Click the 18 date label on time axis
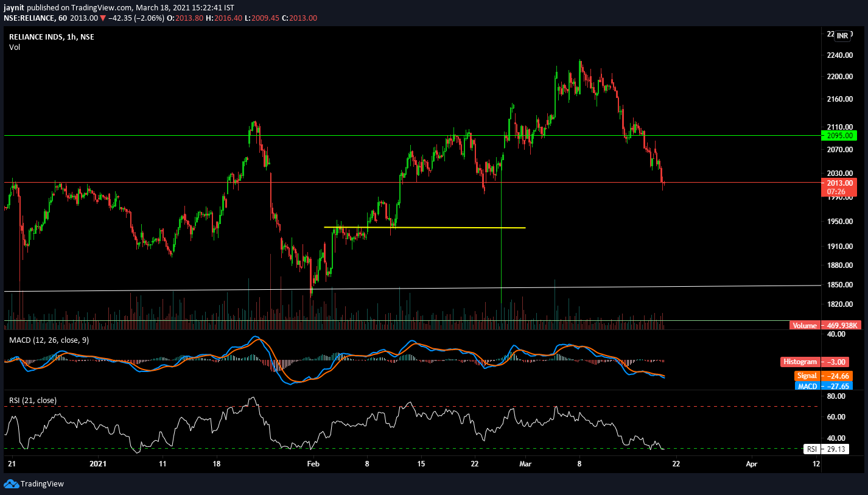Viewport: 868px width, 495px height. (217, 464)
